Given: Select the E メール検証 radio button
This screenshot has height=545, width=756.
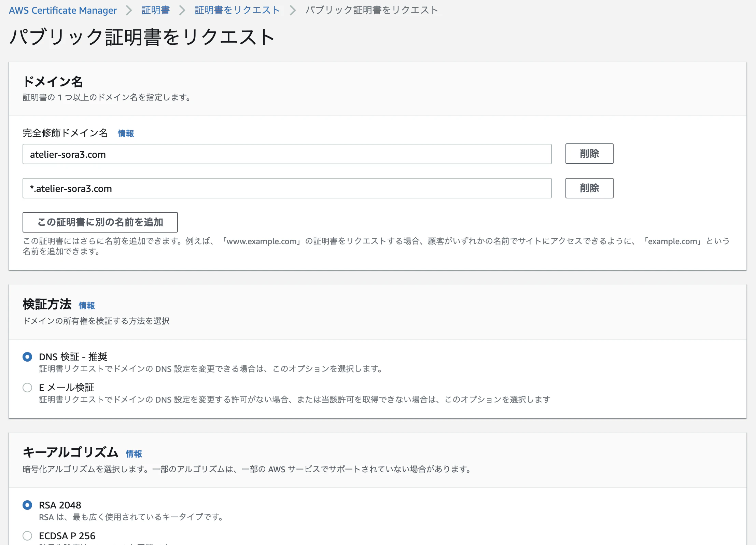Looking at the screenshot, I should coord(27,388).
